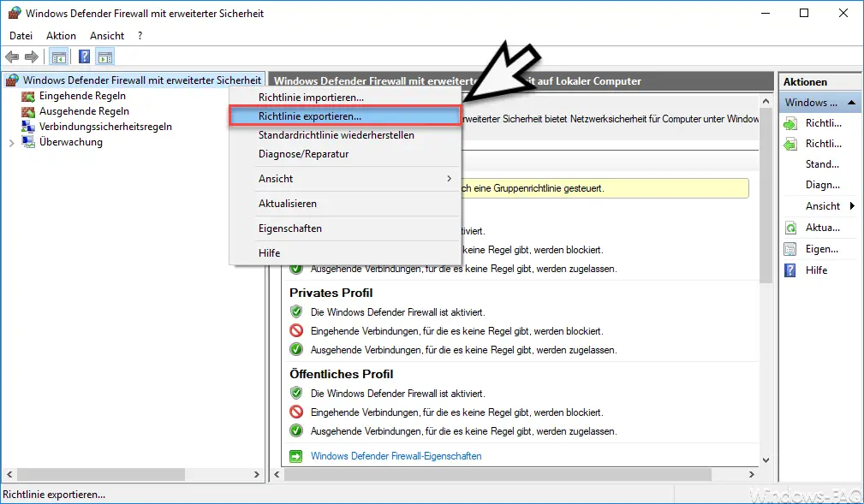Click the Eigen... properties icon in Aktionen
This screenshot has width=864, height=504.
pyautogui.click(x=790, y=249)
